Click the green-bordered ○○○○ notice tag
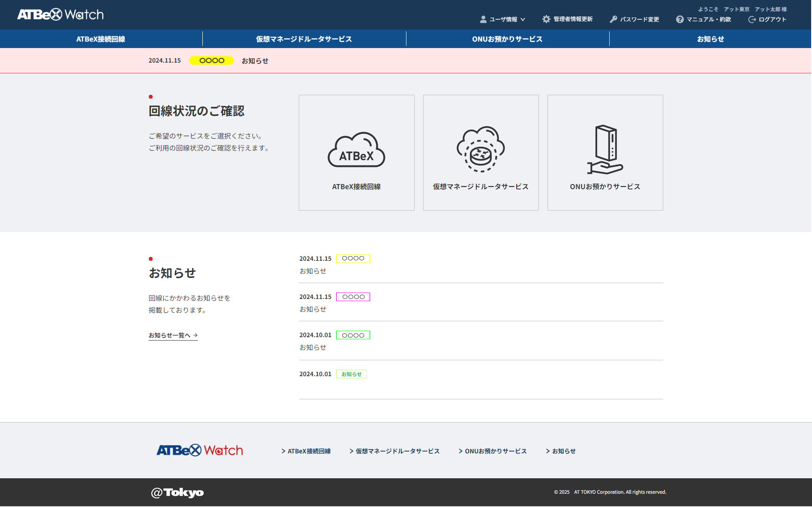This screenshot has height=507, width=812. point(353,335)
